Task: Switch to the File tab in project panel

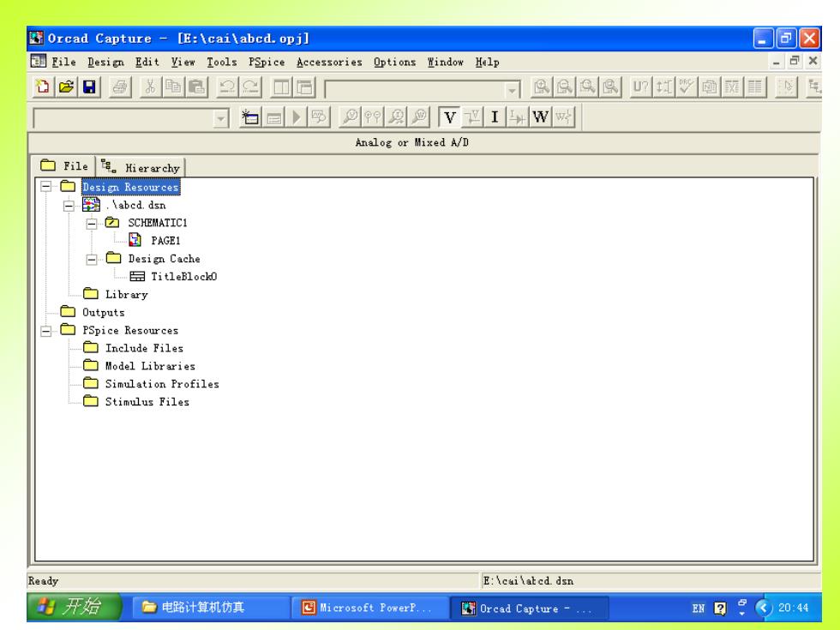Action: pyautogui.click(x=64, y=165)
